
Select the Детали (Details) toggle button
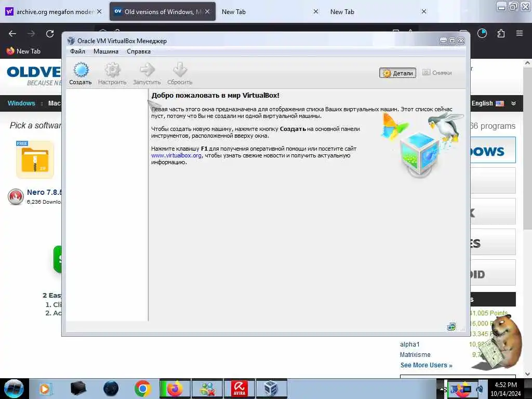click(397, 73)
